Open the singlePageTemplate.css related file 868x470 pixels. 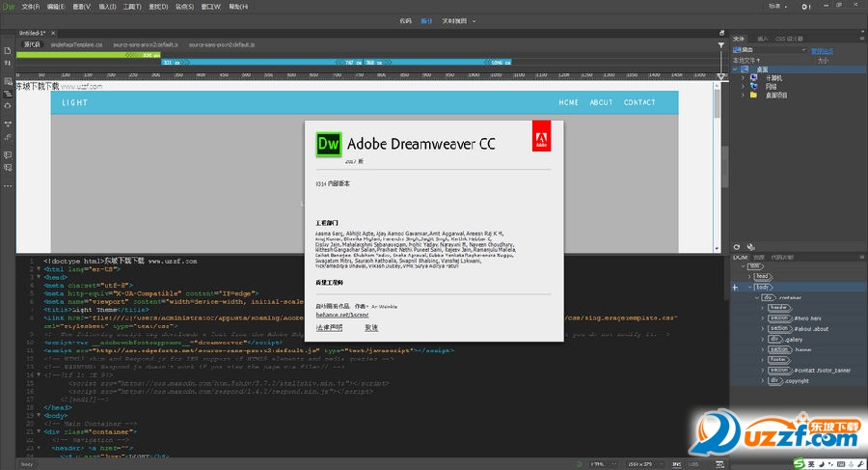(76, 44)
